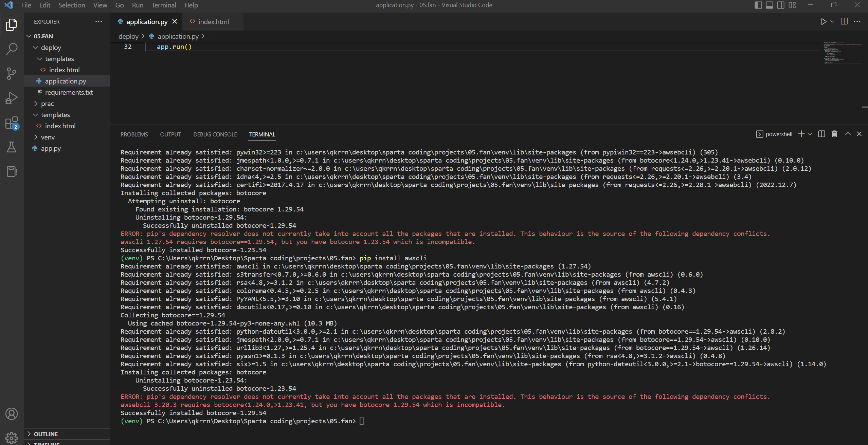Screen dimensions: 868x445
Task: Open the terminal launch profile dropdown arrow
Action: click(810, 134)
